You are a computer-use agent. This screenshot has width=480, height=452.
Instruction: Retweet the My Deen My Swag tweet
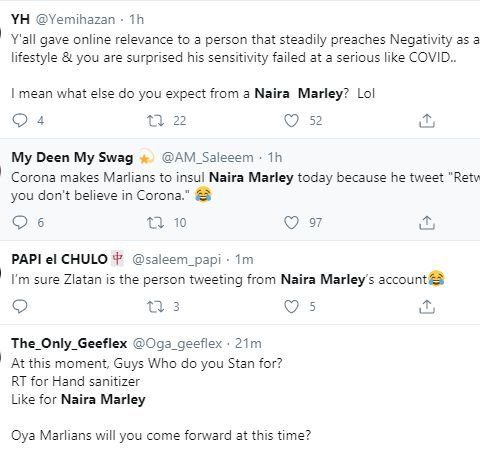click(x=156, y=223)
